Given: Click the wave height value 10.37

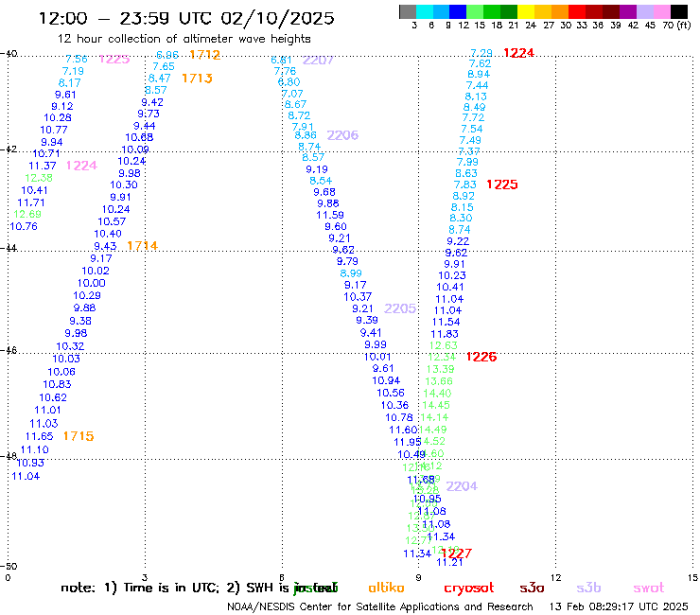Looking at the screenshot, I should (358, 296).
